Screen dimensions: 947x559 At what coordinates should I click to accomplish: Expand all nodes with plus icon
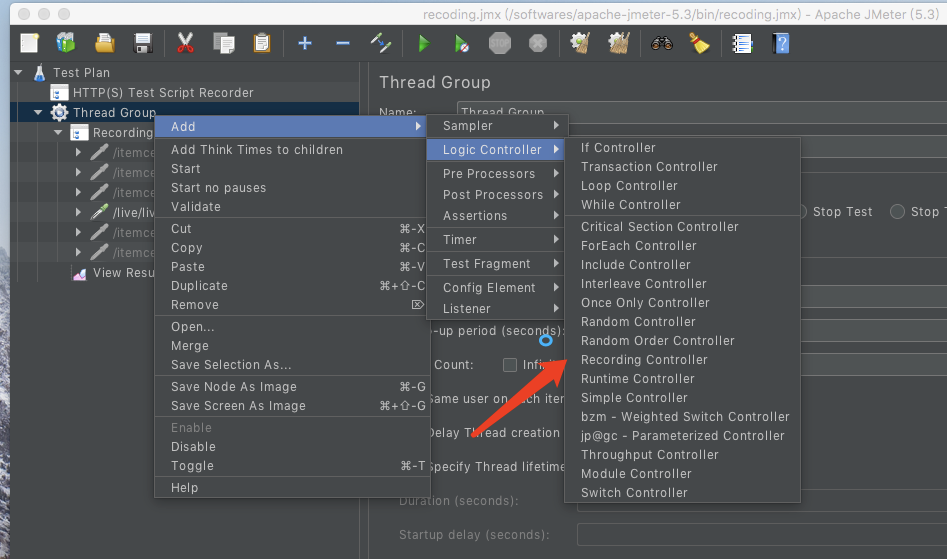coord(305,43)
